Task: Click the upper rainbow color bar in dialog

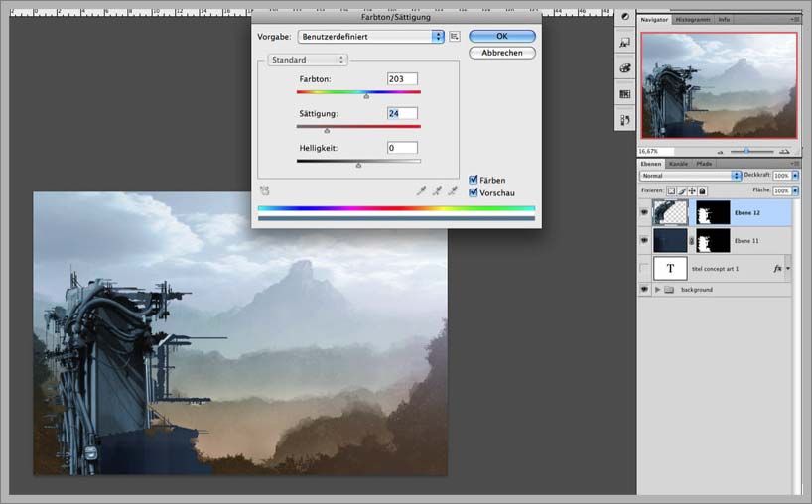Action: point(396,208)
